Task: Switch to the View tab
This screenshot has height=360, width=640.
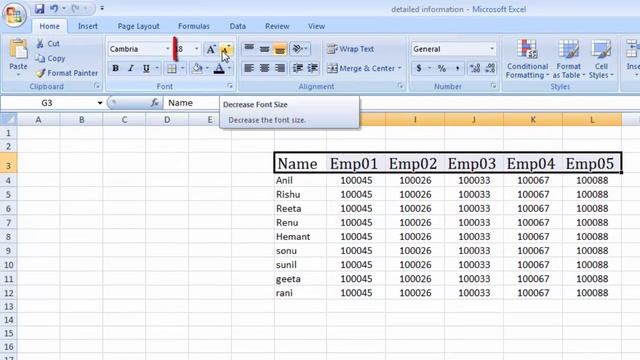Action: 316,26
